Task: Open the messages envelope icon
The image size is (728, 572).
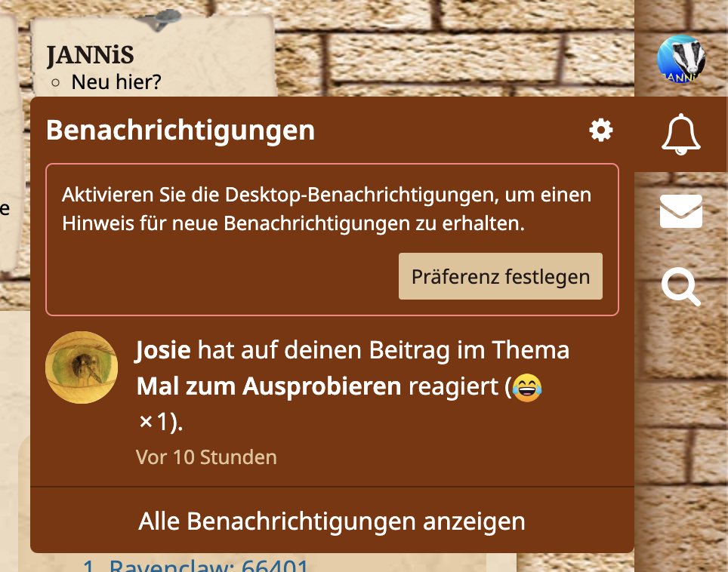Action: 680,211
